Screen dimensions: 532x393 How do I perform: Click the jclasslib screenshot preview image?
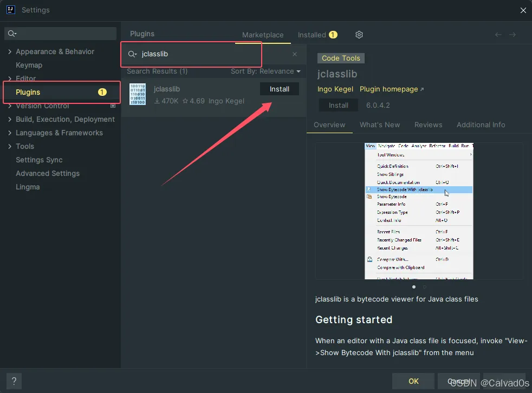tap(419, 211)
